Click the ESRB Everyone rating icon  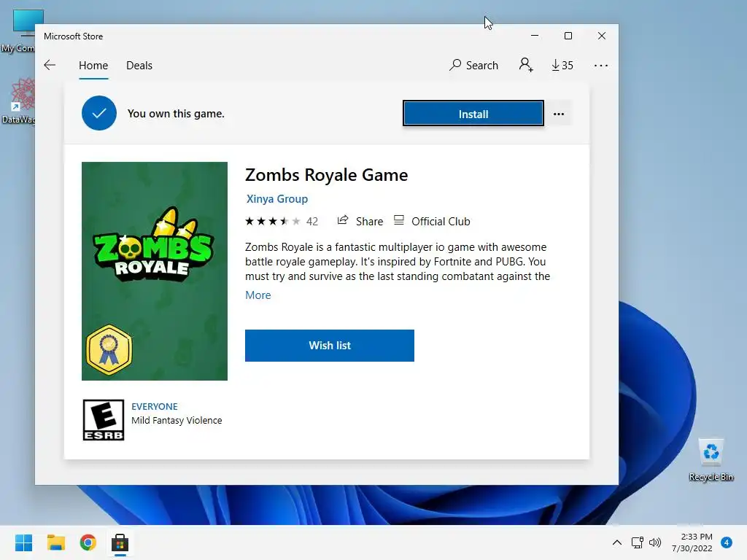(104, 419)
